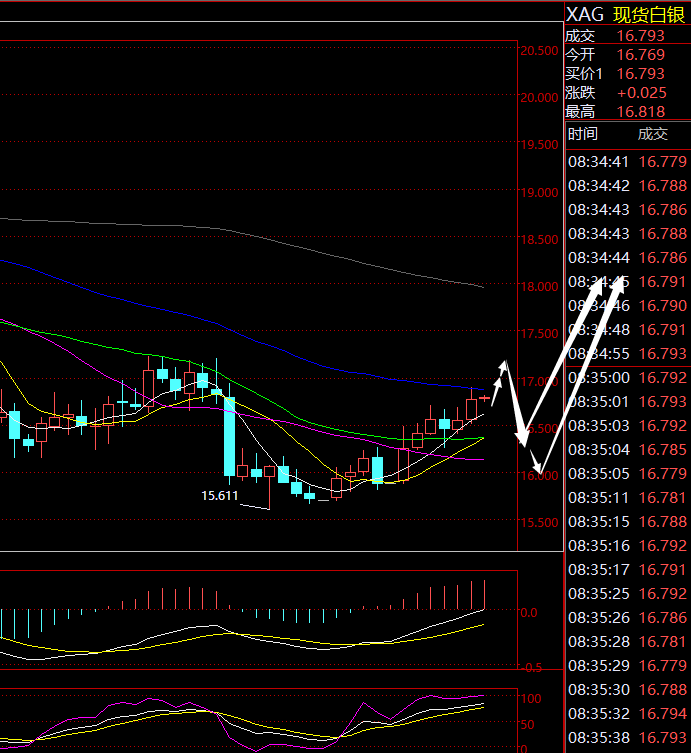Select the tick row at 08:34:41
691x753 pixels.
pos(628,162)
